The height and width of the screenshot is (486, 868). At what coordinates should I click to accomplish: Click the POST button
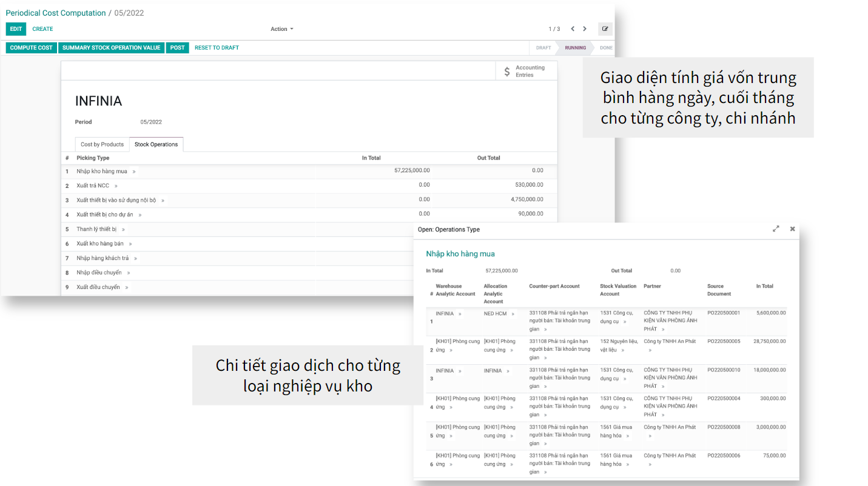coord(177,48)
